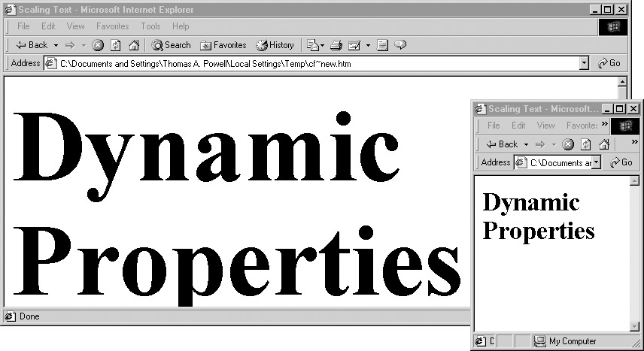Click Discuss icon in large toolbar
644x351 pixels.
400,45
